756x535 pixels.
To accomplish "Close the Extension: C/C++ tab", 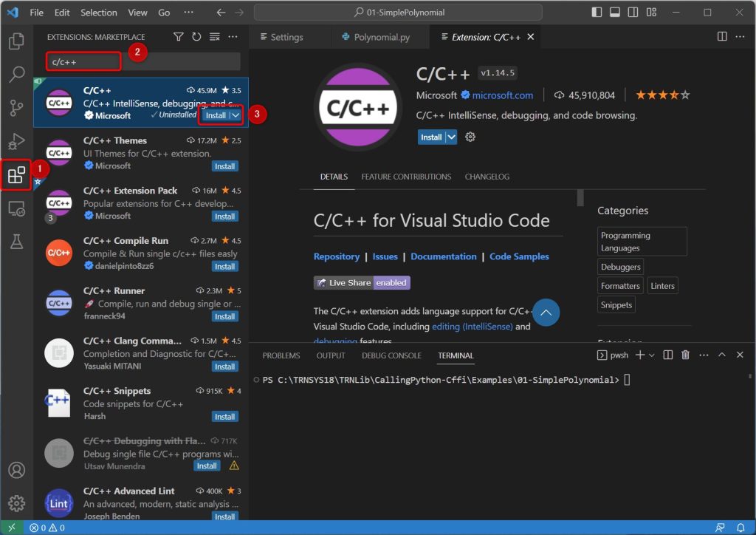I will [x=530, y=37].
